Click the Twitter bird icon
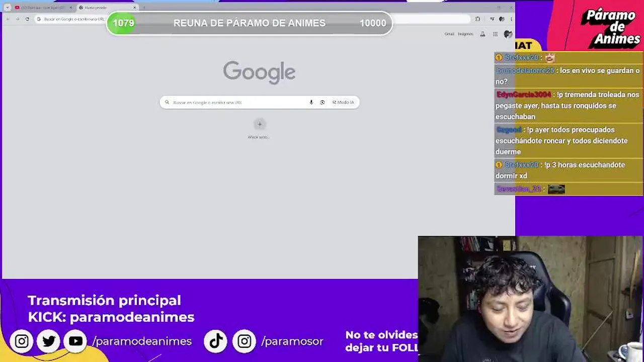The width and height of the screenshot is (644, 362). 49,341
